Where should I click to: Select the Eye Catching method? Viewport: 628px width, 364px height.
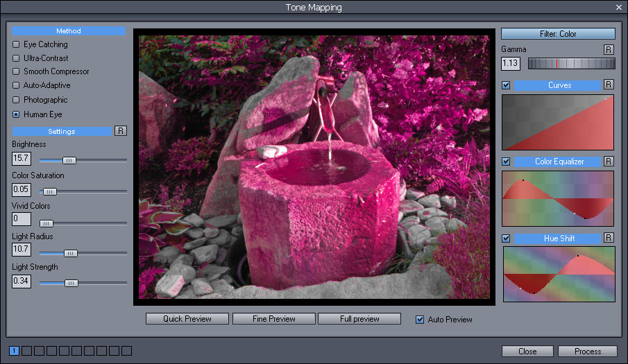(x=16, y=44)
